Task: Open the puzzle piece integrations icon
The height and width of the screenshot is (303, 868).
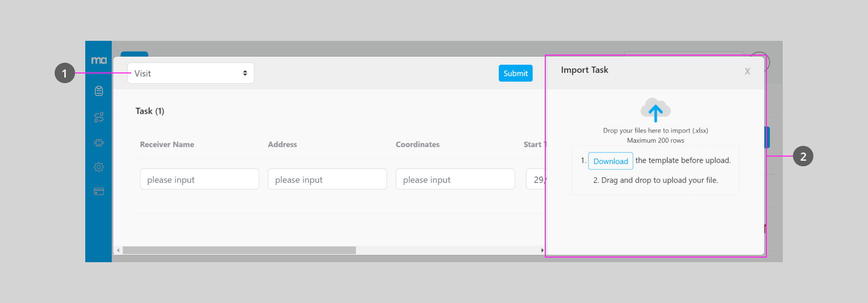Action: [x=99, y=143]
